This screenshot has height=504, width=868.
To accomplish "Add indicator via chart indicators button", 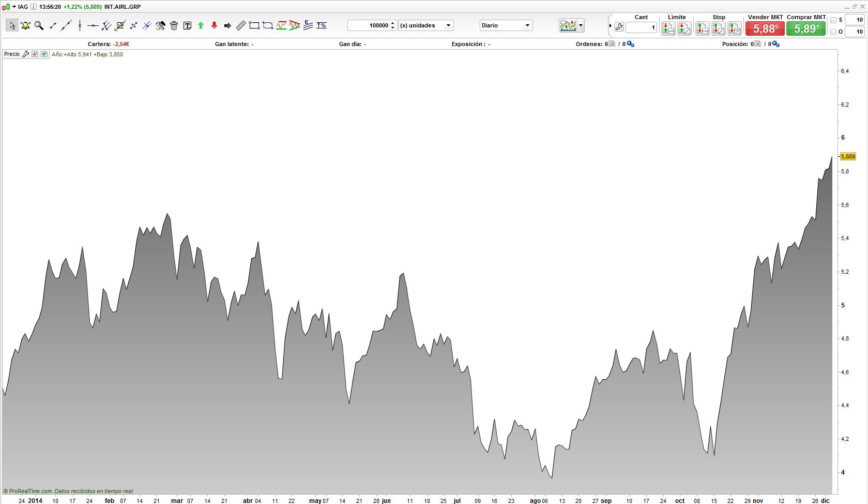I will click(x=568, y=25).
